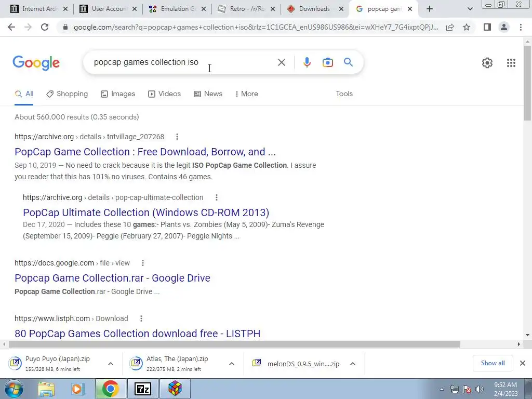
Task: Open network icon in system tray
Action: (x=454, y=389)
